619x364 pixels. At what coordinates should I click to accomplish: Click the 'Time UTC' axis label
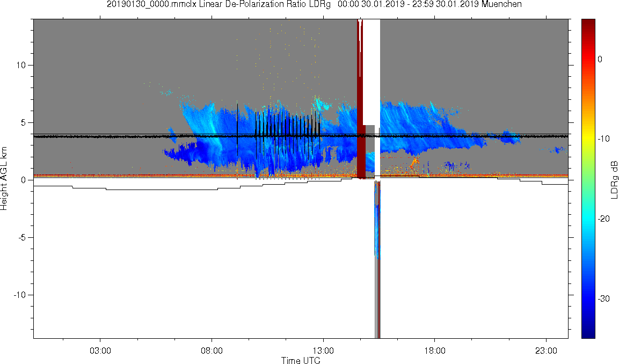pyautogui.click(x=301, y=360)
